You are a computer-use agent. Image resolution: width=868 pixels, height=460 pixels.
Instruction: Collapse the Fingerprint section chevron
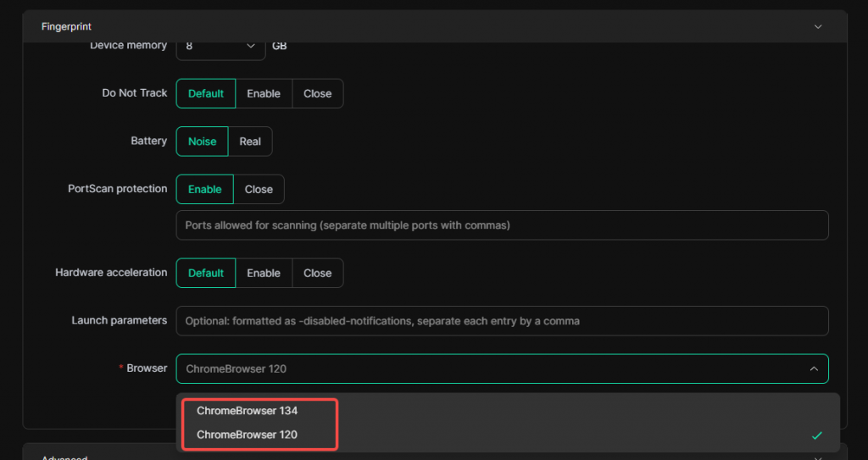point(817,27)
